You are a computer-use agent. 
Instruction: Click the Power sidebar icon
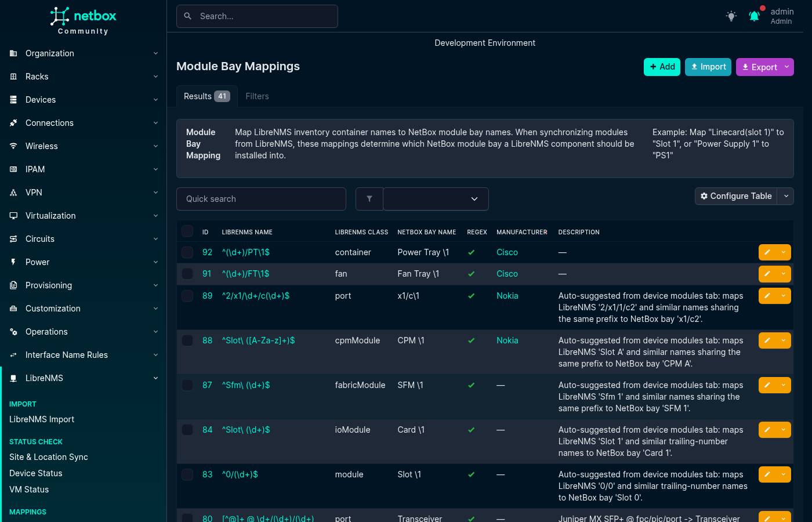[13, 262]
